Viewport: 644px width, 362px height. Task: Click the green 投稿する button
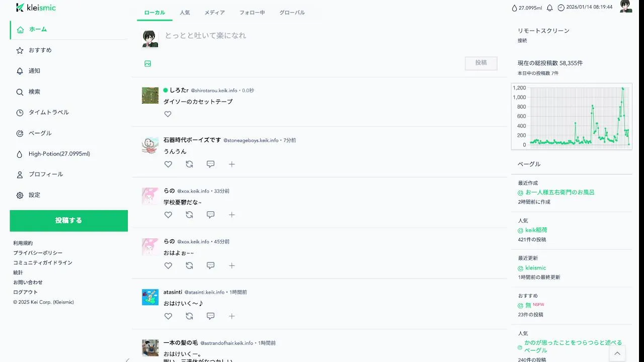pyautogui.click(x=68, y=221)
